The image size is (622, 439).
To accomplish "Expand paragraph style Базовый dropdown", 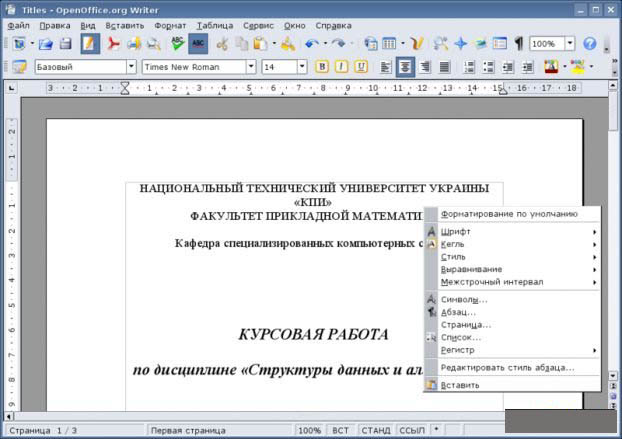I will 131,67.
